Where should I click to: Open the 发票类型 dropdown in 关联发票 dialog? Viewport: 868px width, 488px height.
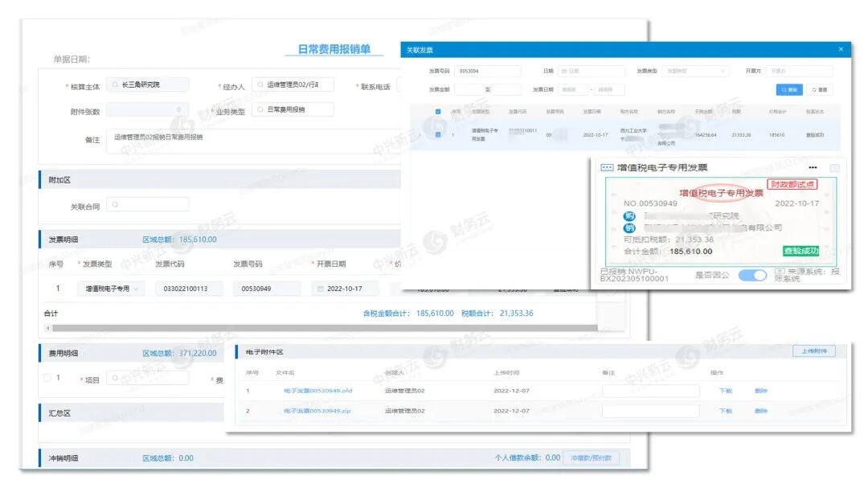coord(695,71)
